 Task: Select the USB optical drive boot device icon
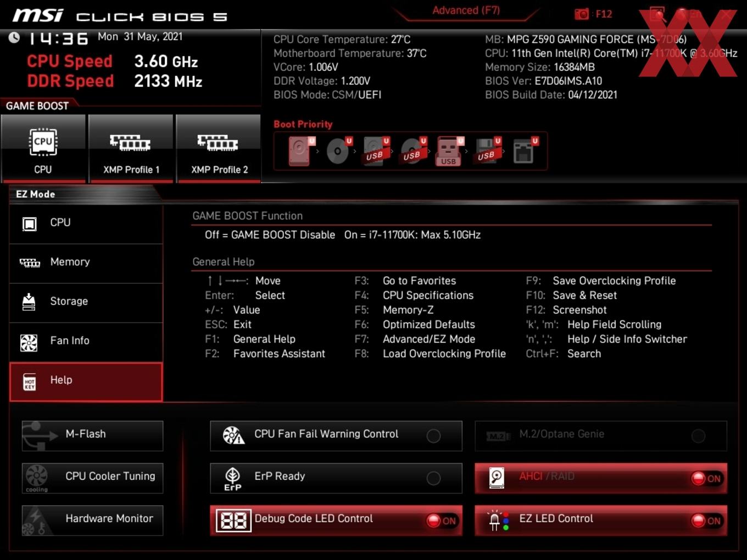tap(412, 151)
